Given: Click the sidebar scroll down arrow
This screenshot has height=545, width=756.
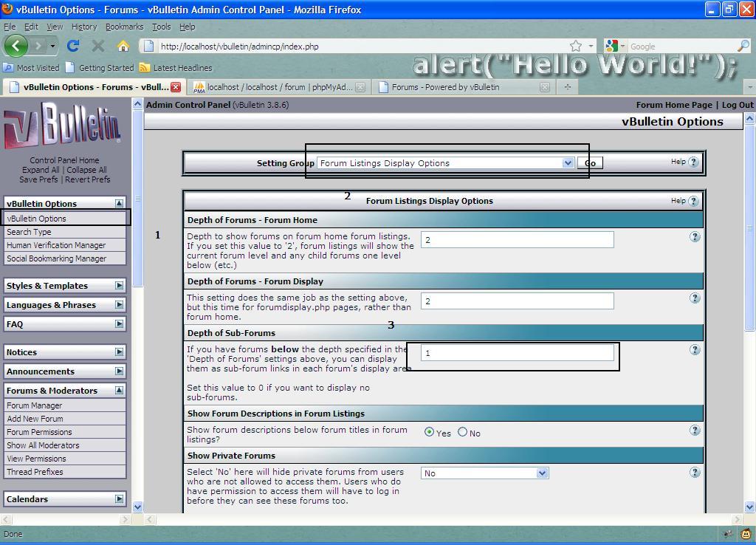Looking at the screenshot, I should (x=137, y=507).
